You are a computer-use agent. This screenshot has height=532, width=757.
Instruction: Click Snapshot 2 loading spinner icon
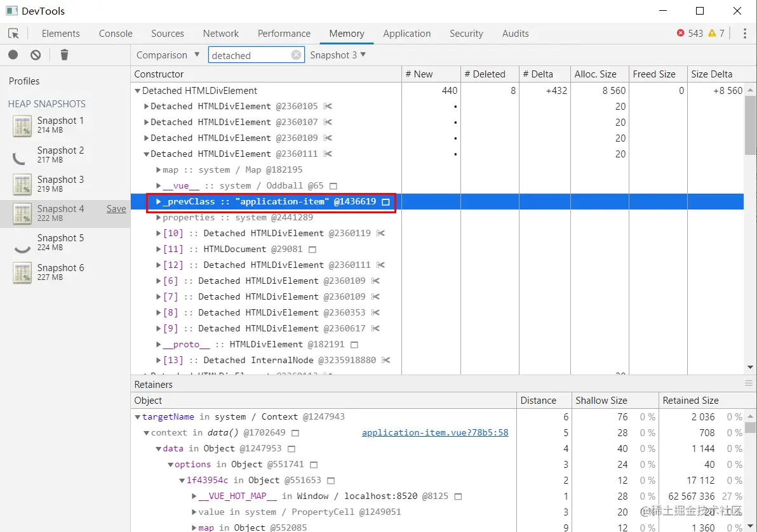tap(19, 157)
